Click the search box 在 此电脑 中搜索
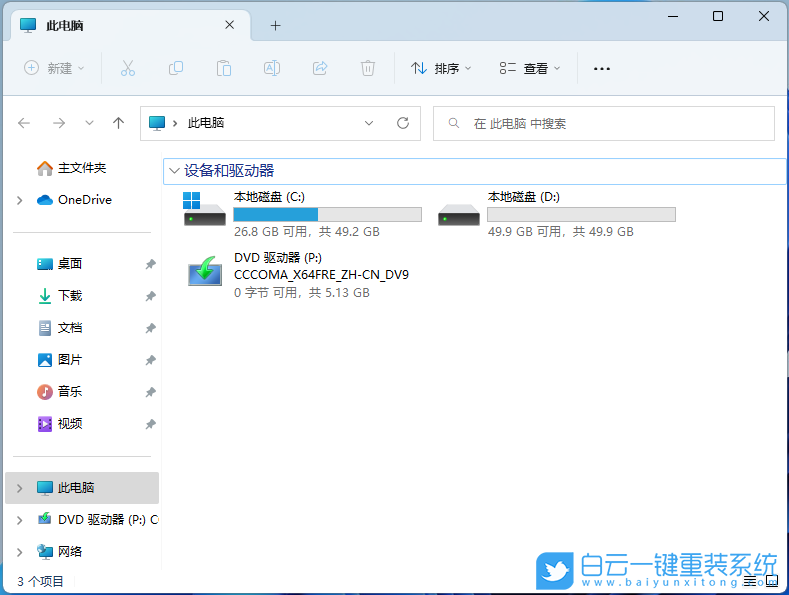789x595 pixels. tap(603, 123)
